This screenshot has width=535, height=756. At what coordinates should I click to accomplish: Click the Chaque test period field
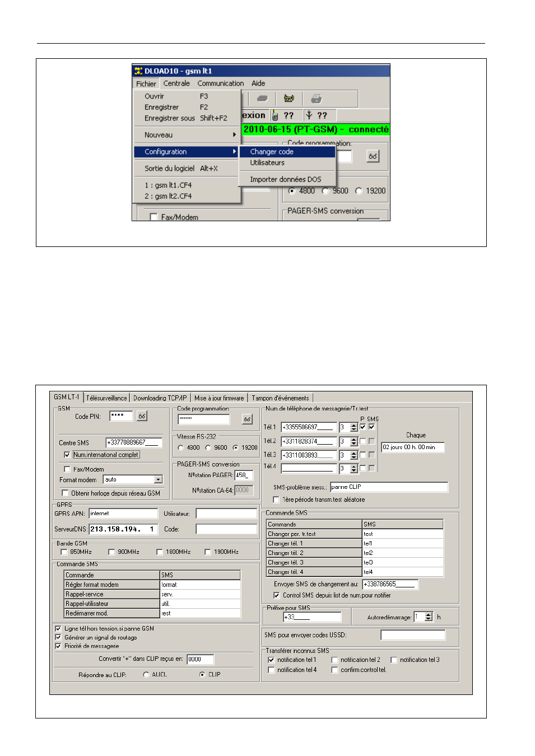[x=413, y=447]
